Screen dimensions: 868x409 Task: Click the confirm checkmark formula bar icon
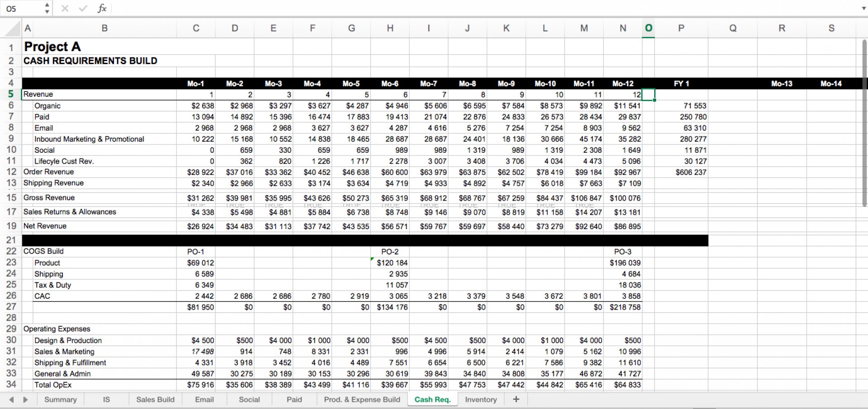pyautogui.click(x=83, y=8)
